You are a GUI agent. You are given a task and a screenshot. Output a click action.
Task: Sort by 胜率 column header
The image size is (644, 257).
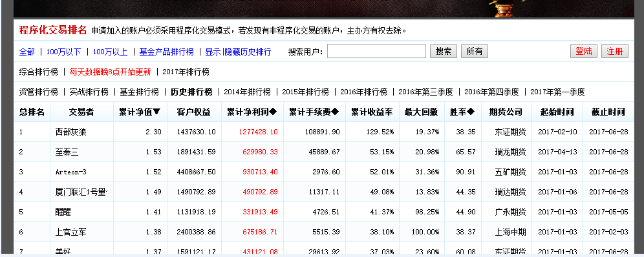coord(462,112)
